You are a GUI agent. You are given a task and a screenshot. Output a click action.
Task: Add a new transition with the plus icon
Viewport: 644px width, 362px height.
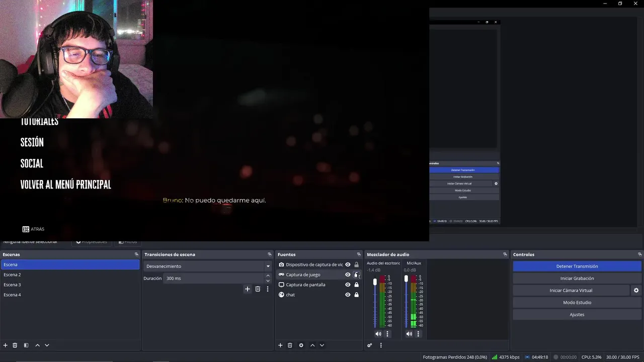coord(247,289)
